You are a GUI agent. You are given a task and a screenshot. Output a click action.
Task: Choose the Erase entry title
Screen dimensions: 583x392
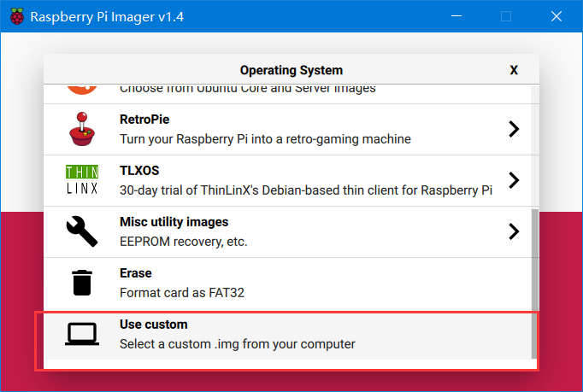(x=136, y=273)
